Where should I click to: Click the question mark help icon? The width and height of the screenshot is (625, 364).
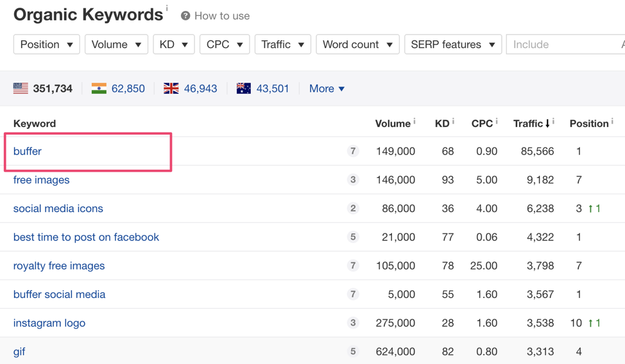point(185,16)
